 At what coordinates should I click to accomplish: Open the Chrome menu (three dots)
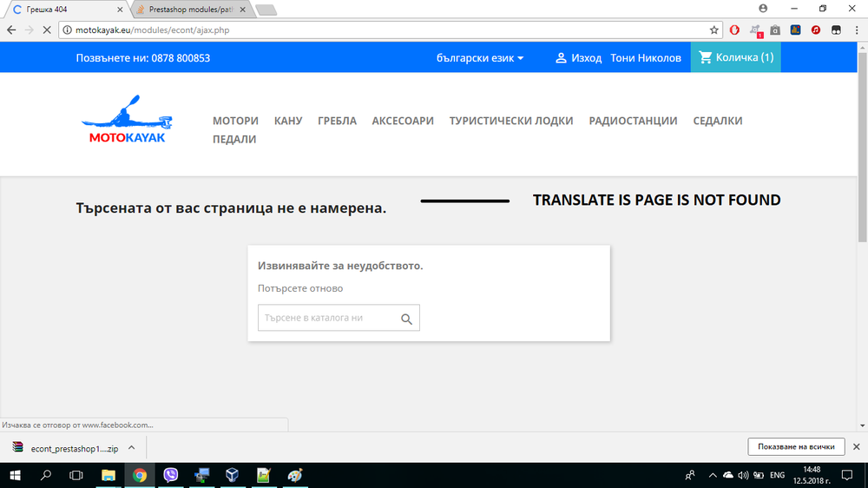(857, 30)
